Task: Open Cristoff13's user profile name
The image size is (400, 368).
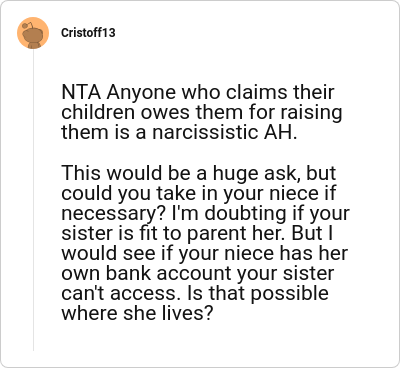Action: click(88, 33)
